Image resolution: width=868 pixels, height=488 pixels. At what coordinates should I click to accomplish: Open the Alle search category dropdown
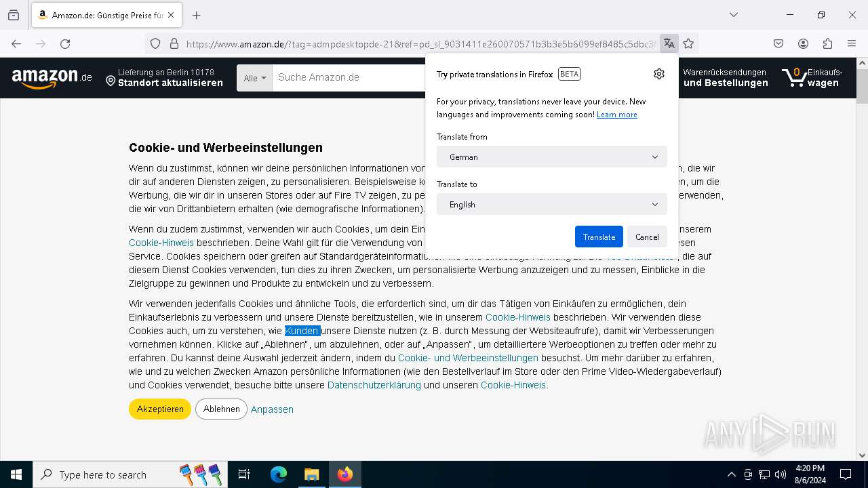(x=254, y=78)
